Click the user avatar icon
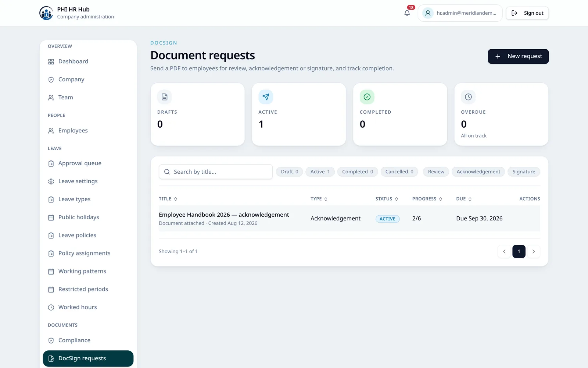This screenshot has height=368, width=588. tap(428, 13)
